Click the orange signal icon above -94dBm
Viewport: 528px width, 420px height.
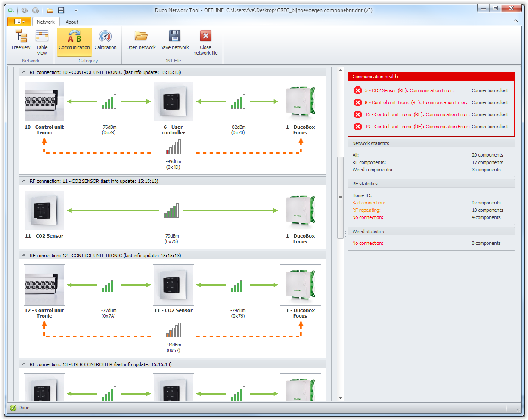click(x=174, y=330)
